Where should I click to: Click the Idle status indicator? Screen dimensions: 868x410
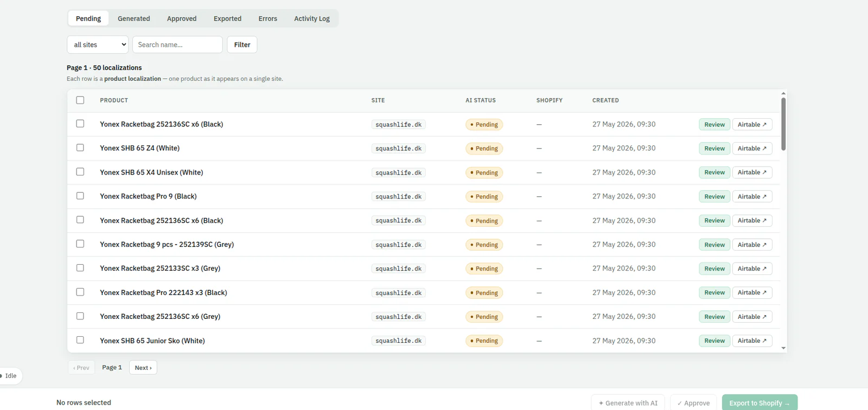coord(10,376)
